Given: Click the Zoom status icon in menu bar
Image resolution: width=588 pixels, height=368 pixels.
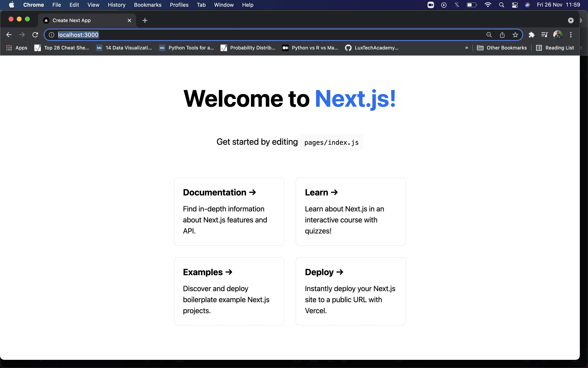Looking at the screenshot, I should [431, 5].
